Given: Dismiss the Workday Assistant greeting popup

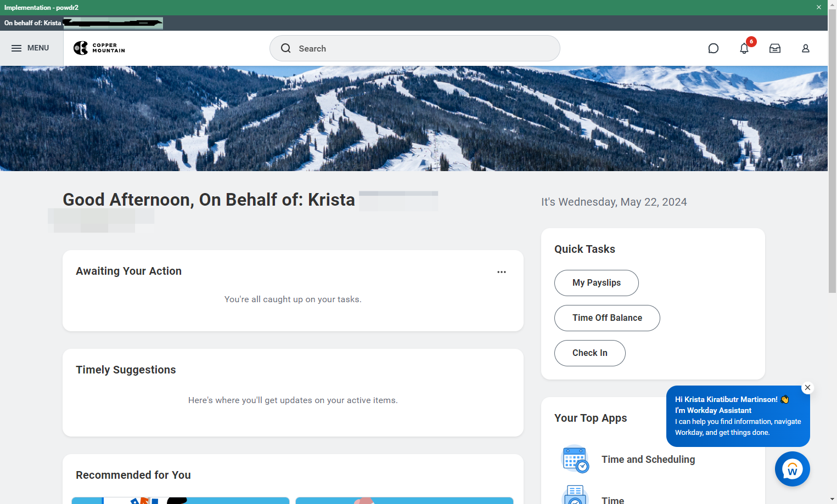Looking at the screenshot, I should [x=807, y=388].
